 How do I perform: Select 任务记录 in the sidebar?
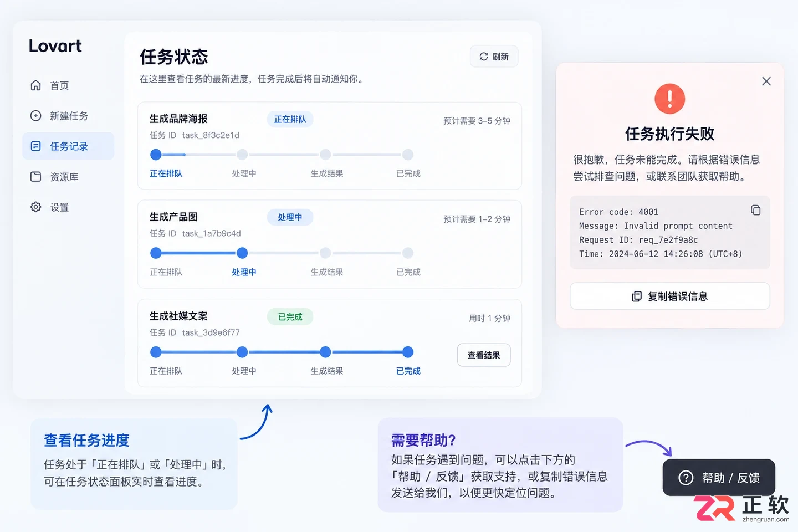pyautogui.click(x=68, y=146)
